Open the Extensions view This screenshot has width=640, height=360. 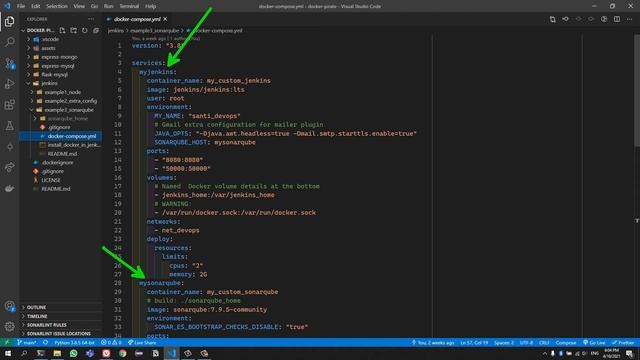(9, 105)
